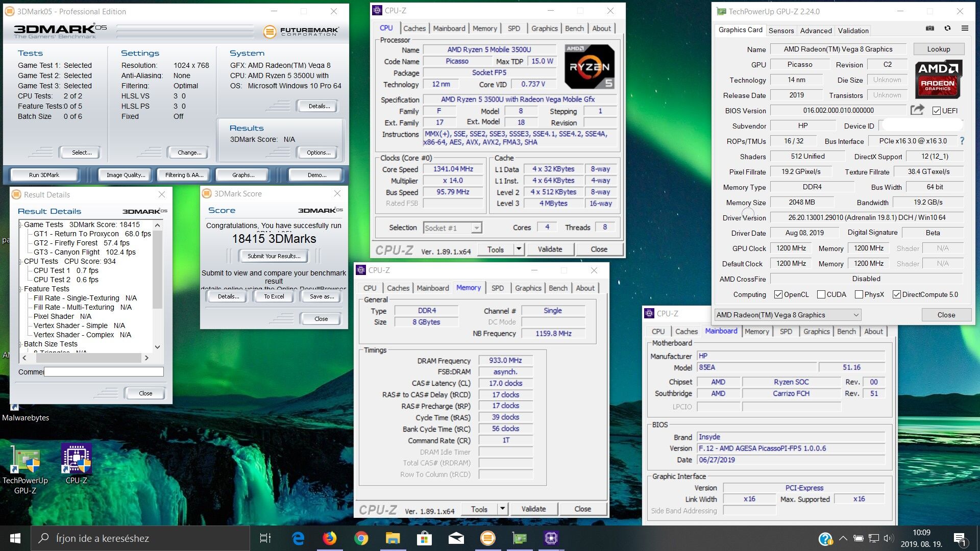This screenshot has width=980, height=551.
Task: Open the Socket #1 selection dropdown
Action: point(453,228)
